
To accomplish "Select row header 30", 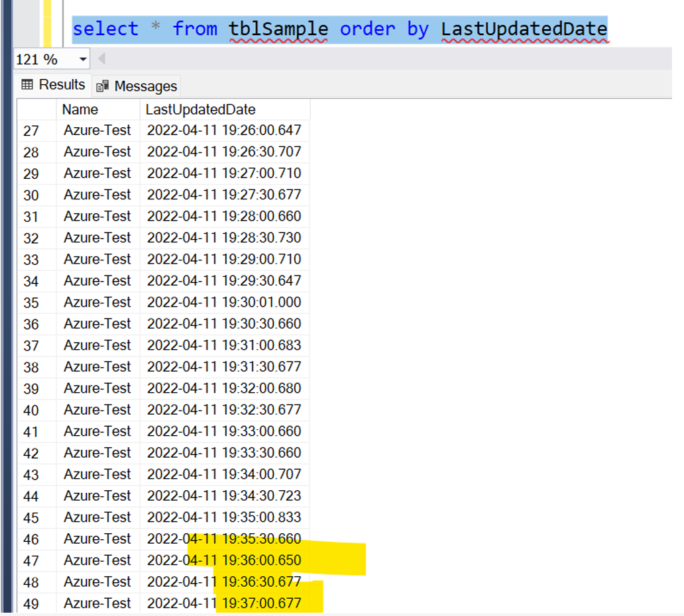I will coord(36,195).
